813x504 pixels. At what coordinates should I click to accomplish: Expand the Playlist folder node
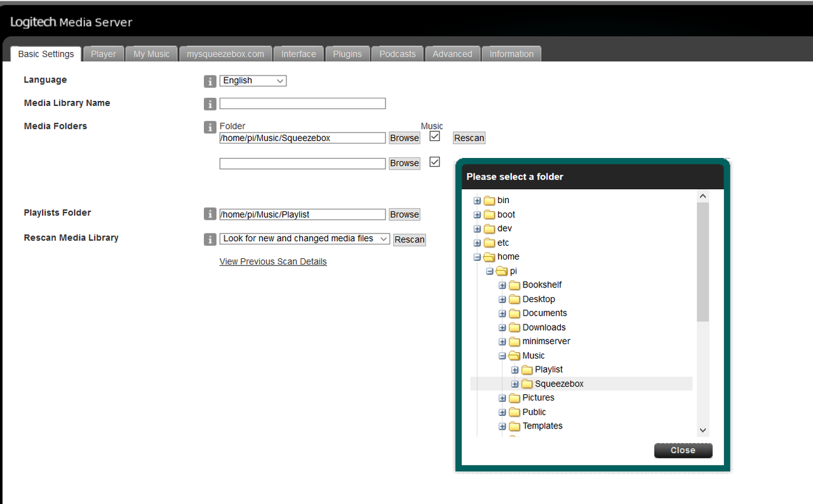pyautogui.click(x=515, y=370)
